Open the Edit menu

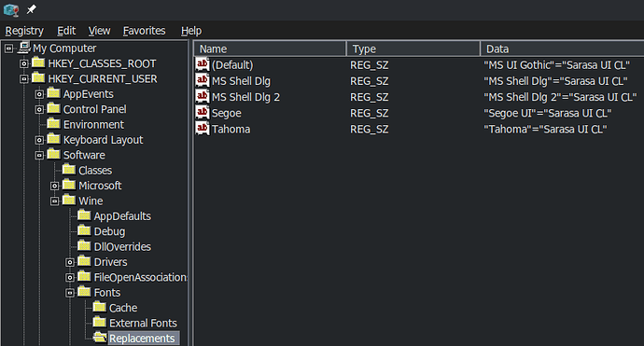click(66, 31)
